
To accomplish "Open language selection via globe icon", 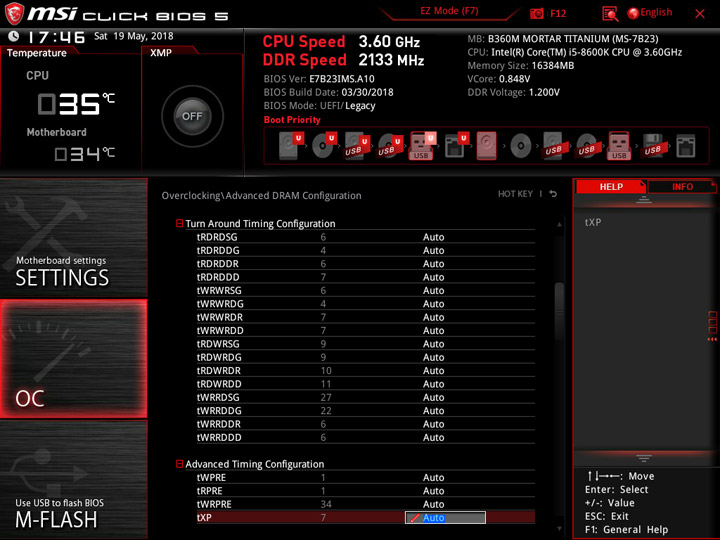I will click(633, 13).
